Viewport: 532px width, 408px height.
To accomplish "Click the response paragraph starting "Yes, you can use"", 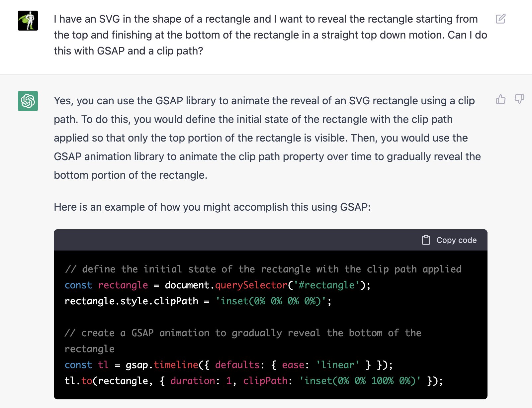I will coord(267,138).
